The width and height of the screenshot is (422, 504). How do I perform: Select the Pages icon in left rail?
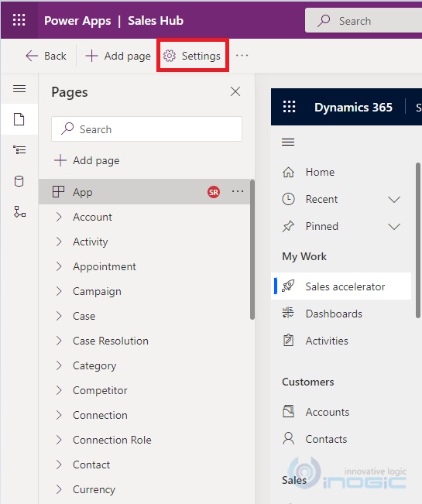click(x=19, y=119)
